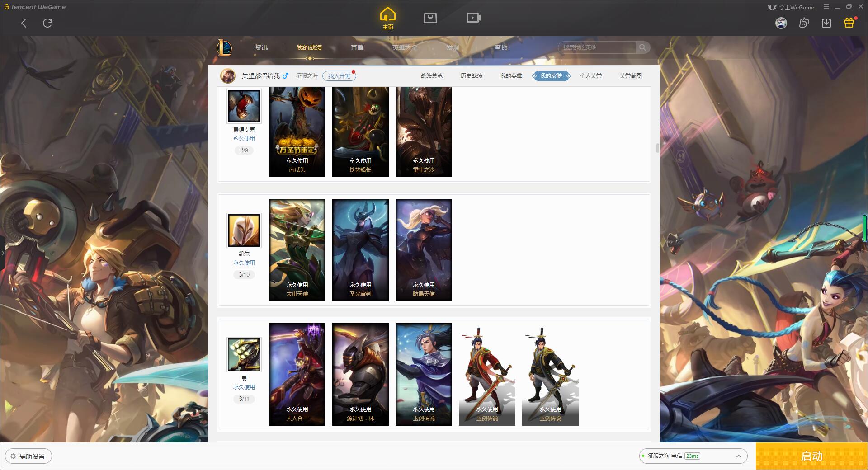
Task: Select the 我的皮肤 sub-tab
Action: [551, 76]
